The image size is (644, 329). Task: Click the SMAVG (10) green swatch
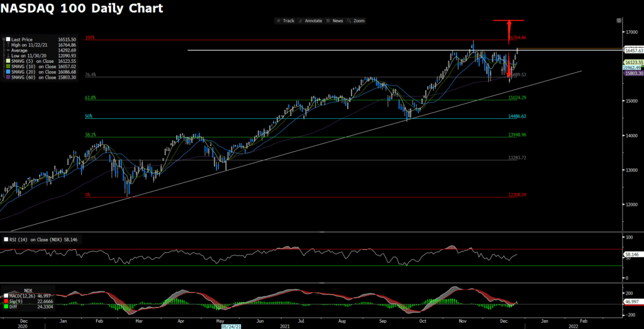pyautogui.click(x=8, y=66)
